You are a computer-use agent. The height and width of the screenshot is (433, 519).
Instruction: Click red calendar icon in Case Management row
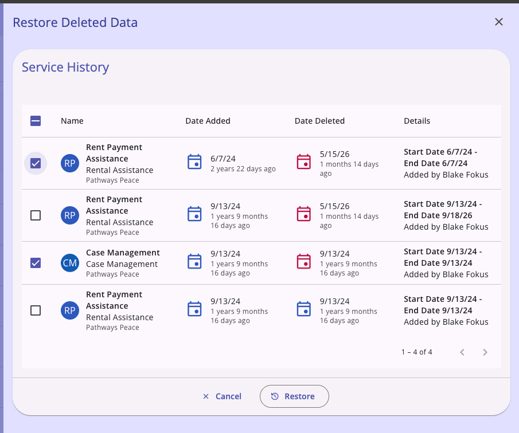pyautogui.click(x=304, y=261)
